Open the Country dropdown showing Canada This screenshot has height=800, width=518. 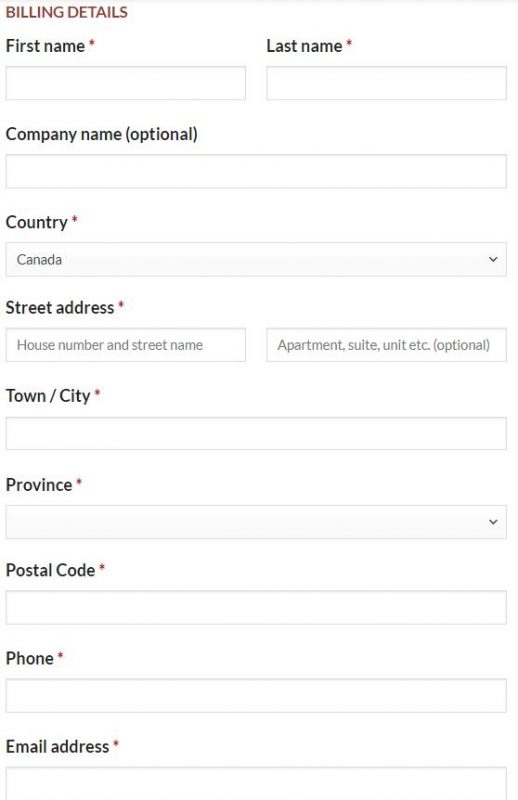[256, 259]
